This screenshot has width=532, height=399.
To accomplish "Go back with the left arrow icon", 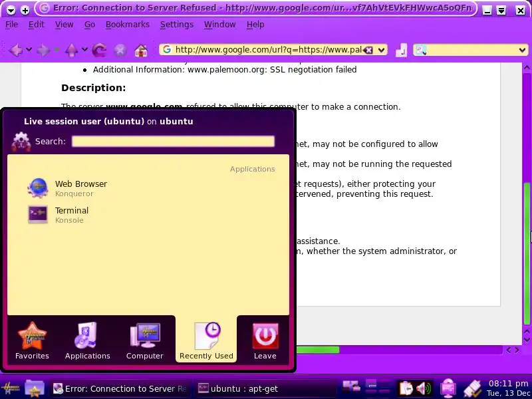I will pyautogui.click(x=15, y=51).
